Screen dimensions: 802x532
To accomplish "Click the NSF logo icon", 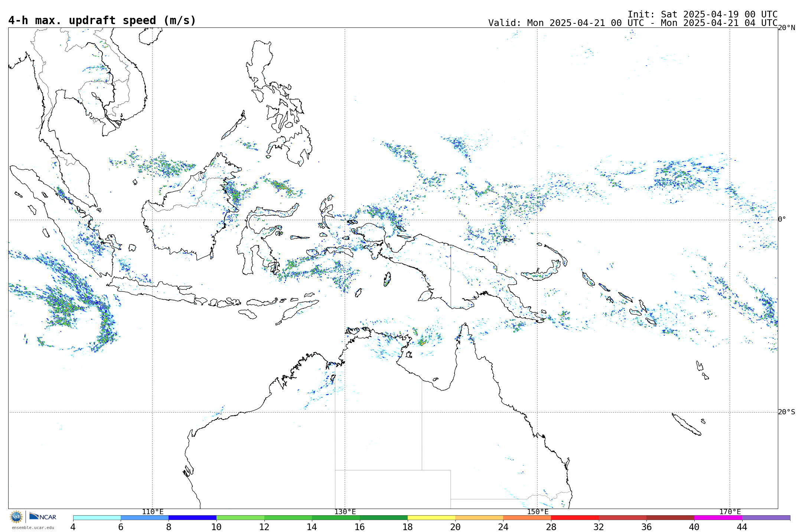I will pos(16,517).
